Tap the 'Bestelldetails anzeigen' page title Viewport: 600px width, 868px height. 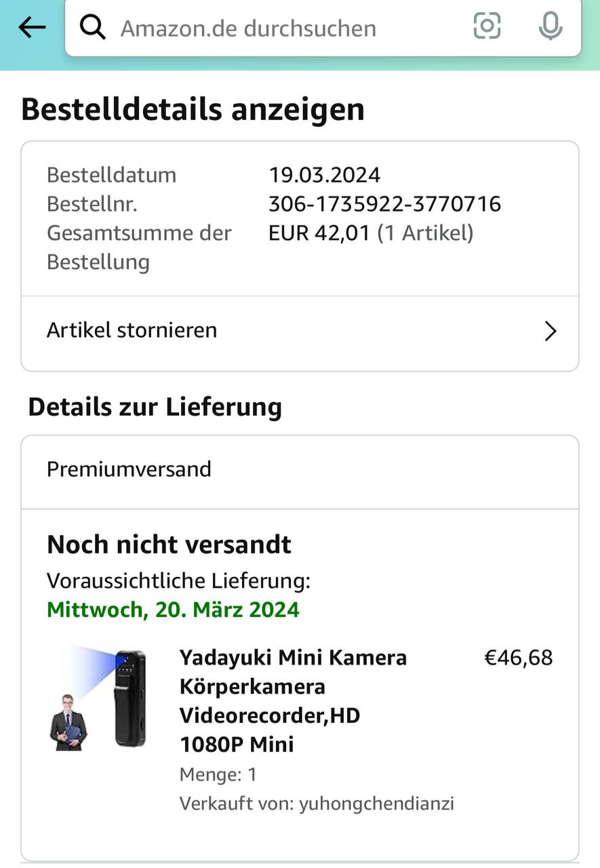pos(193,109)
